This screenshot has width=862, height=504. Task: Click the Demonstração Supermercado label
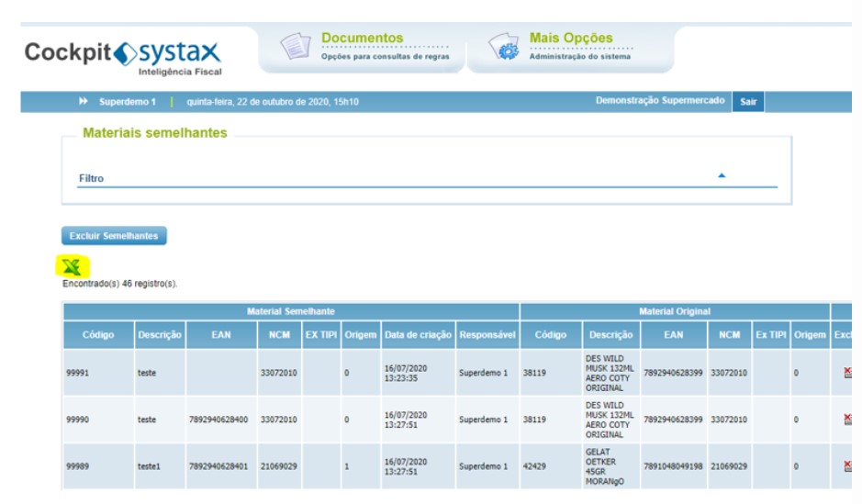pos(660,101)
